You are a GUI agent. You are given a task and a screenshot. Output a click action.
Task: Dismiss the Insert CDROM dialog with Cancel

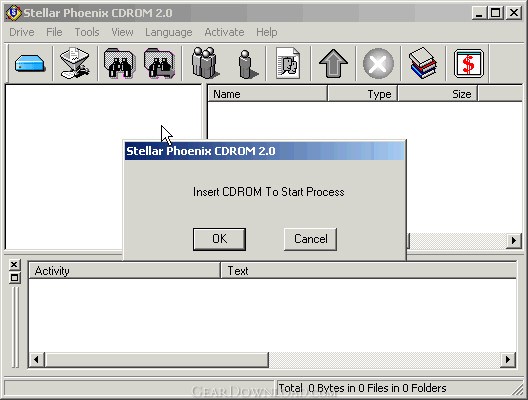310,239
